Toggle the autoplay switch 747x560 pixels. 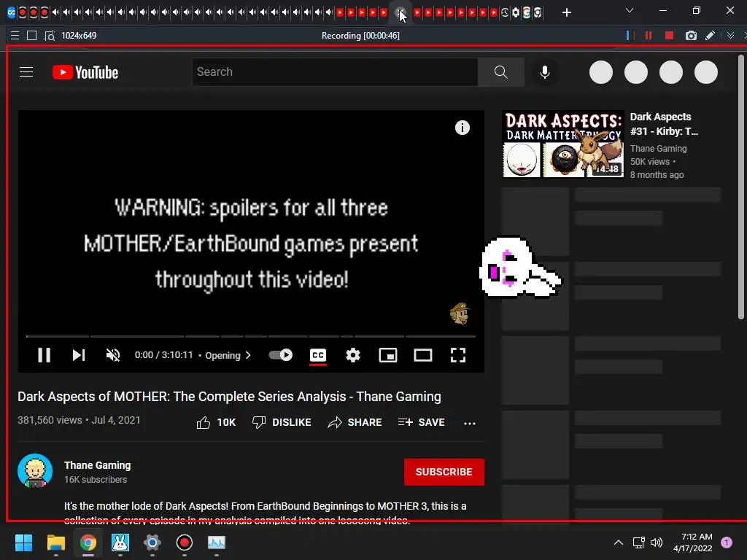(x=281, y=355)
